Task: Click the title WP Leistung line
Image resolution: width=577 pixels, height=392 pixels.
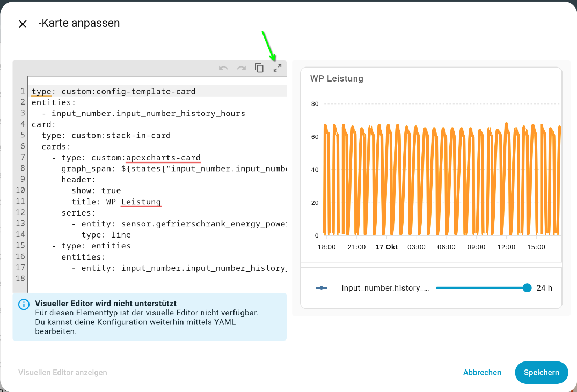Action: 116,202
